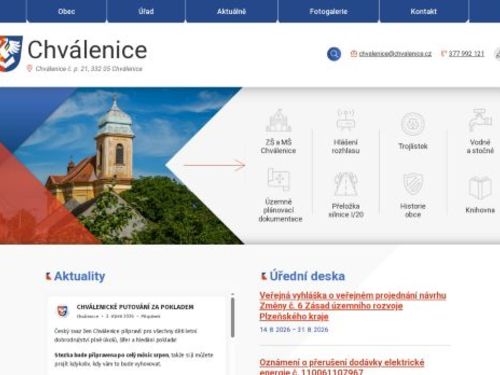The width and height of the screenshot is (500, 375).
Task: Click the post author crest avatar
Action: point(62,311)
